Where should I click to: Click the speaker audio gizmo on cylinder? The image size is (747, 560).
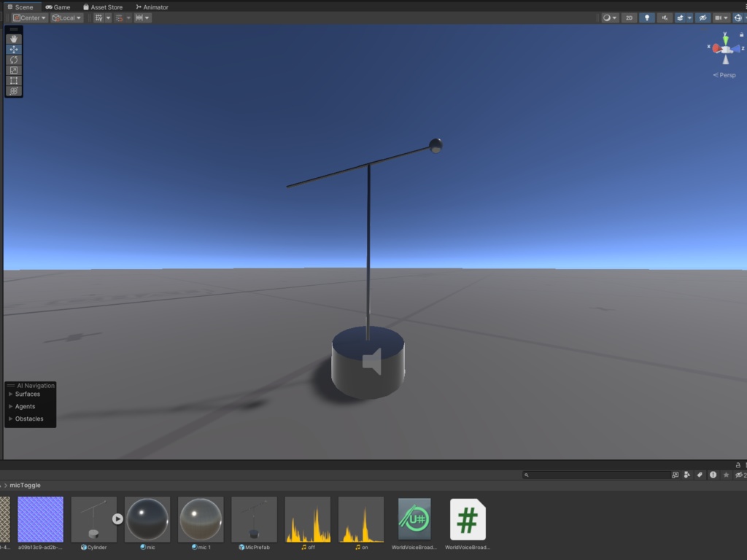[372, 362]
